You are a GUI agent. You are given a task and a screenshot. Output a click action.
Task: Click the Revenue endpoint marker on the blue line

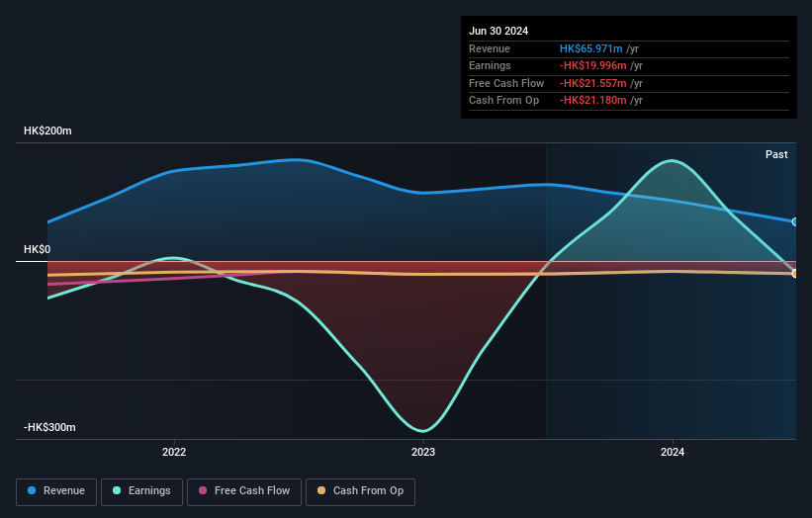click(x=795, y=222)
